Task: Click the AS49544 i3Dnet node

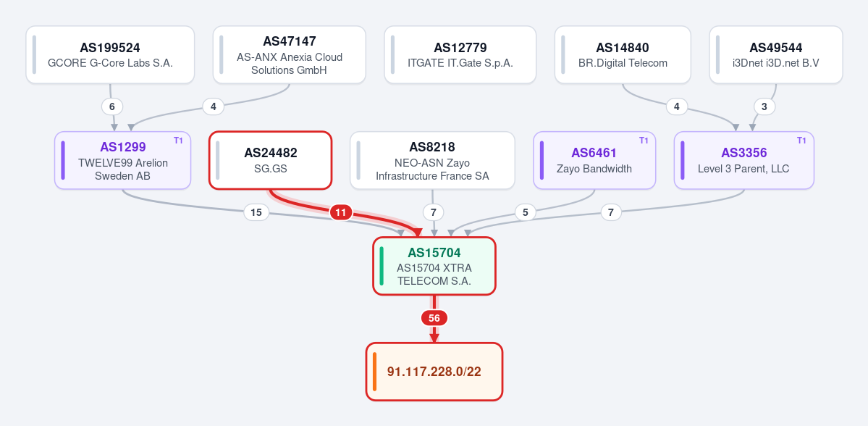Action: (775, 55)
